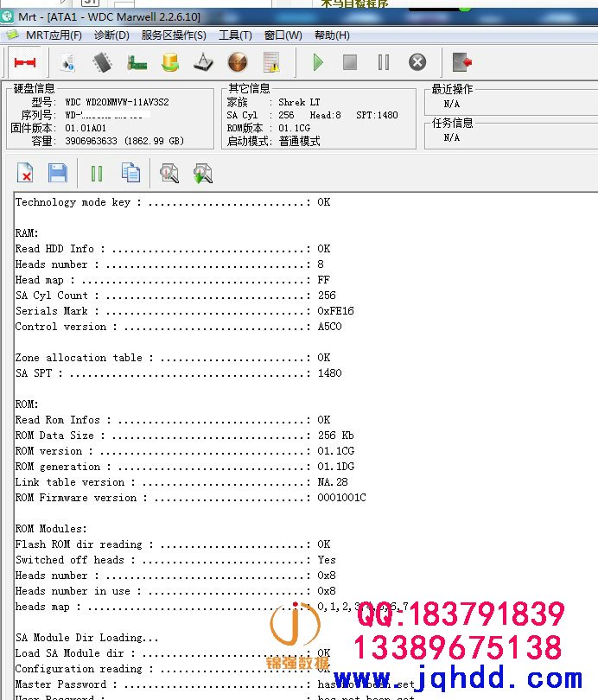Open the 服务区操作(S) menu

coord(174,35)
